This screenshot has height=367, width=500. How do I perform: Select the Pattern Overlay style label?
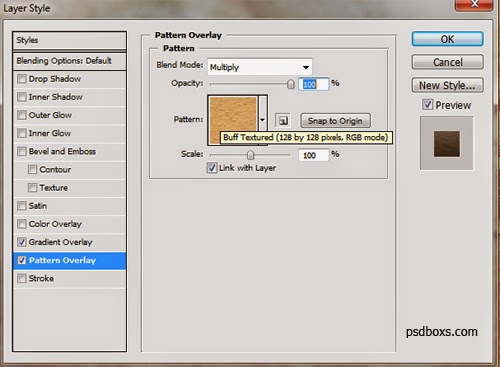[x=62, y=260]
